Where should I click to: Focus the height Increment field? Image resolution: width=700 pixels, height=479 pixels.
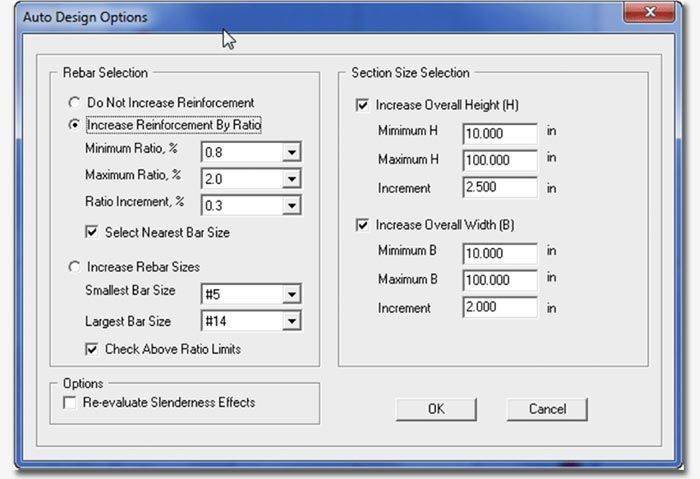[500, 187]
